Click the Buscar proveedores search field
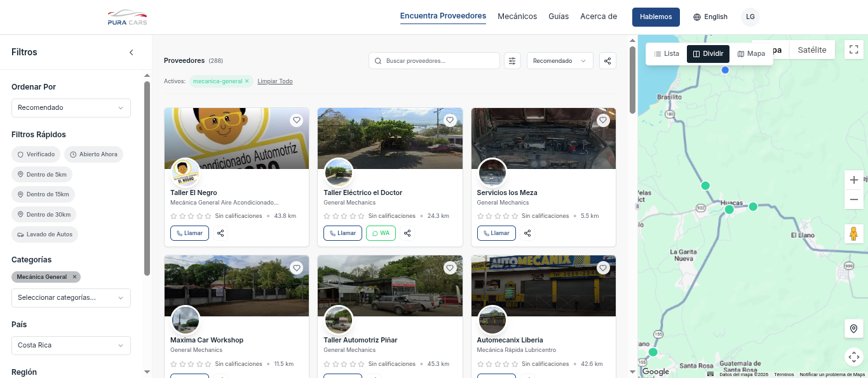Viewport: 868px width, 378px height. pyautogui.click(x=434, y=61)
